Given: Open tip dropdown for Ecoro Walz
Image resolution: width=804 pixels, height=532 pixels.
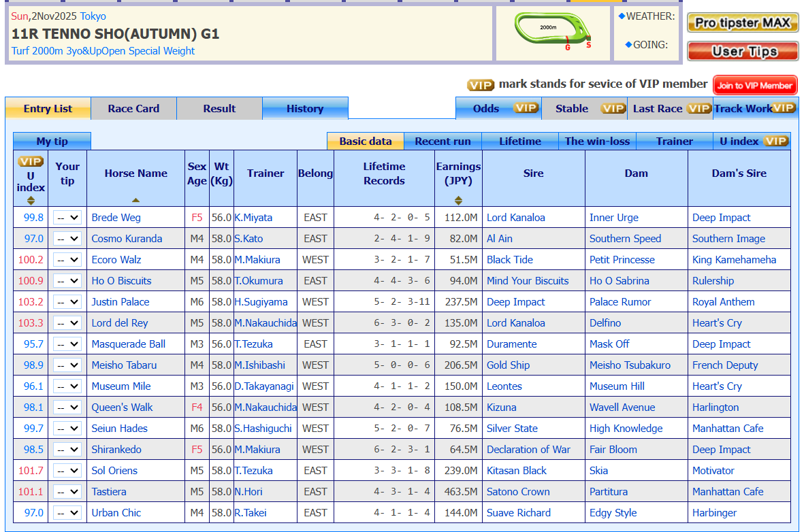Looking at the screenshot, I should click(67, 259).
